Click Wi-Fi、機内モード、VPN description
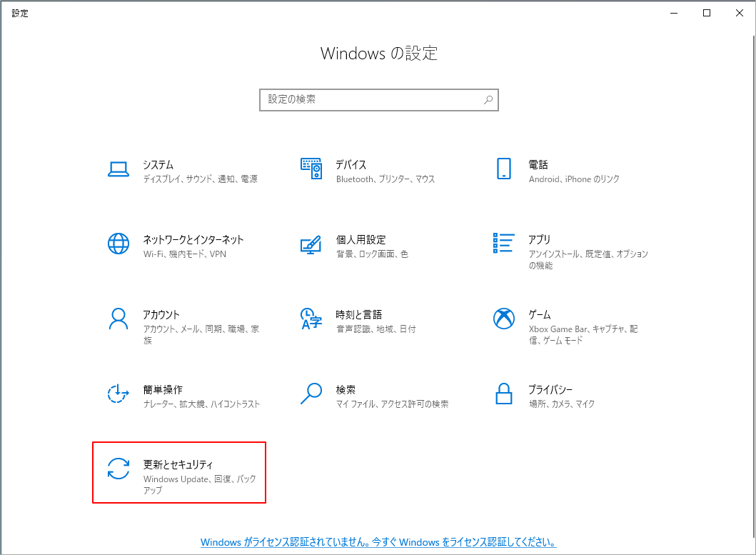This screenshot has width=756, height=555. pos(185,254)
